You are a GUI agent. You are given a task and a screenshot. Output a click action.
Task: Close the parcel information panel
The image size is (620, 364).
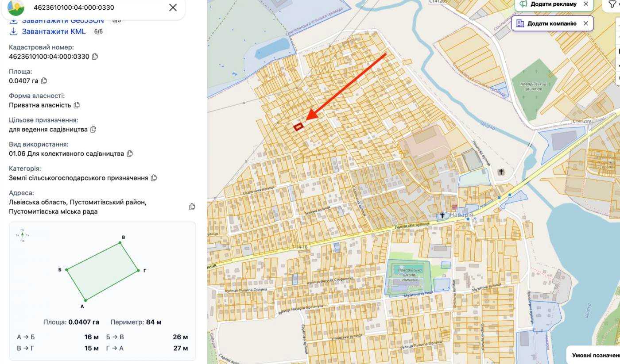pyautogui.click(x=173, y=8)
